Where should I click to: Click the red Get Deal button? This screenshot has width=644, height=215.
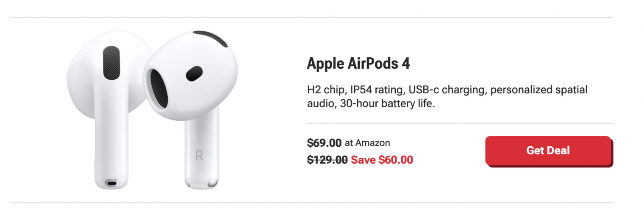click(x=548, y=151)
